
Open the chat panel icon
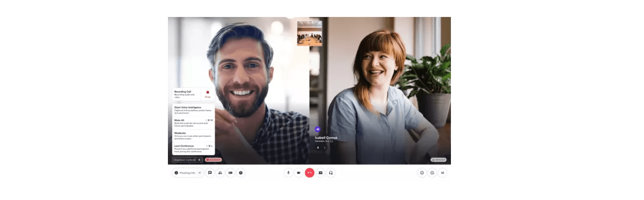point(210,173)
